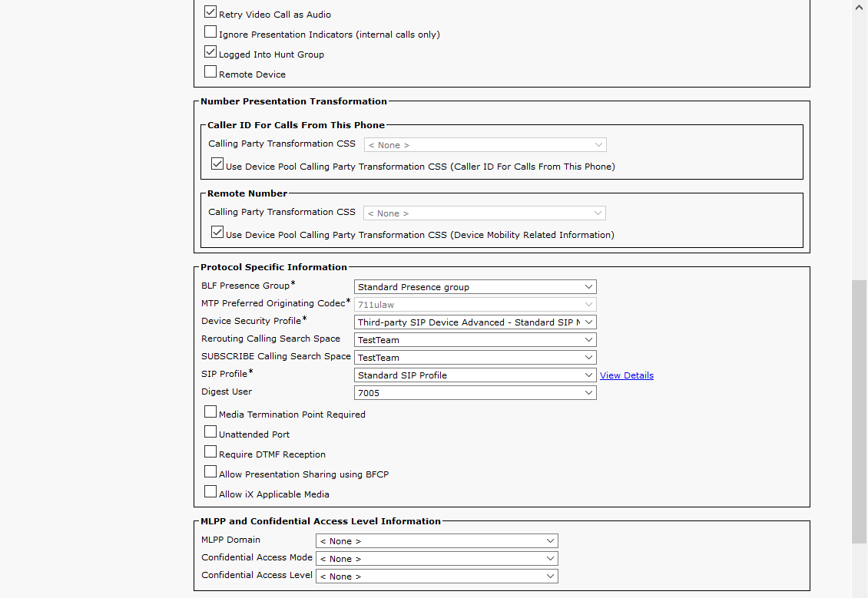Expand Device Security Profile dropdown
Image resolution: width=868 pixels, height=598 pixels.
pyautogui.click(x=475, y=322)
